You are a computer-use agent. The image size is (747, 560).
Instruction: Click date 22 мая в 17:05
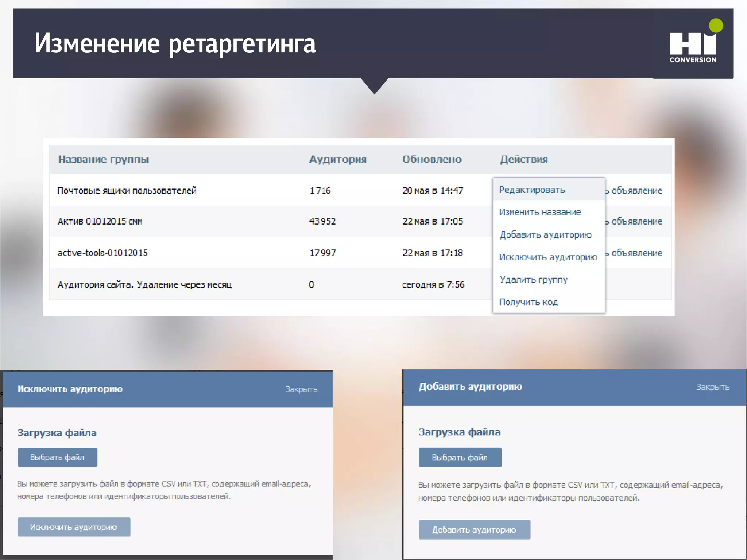433,221
